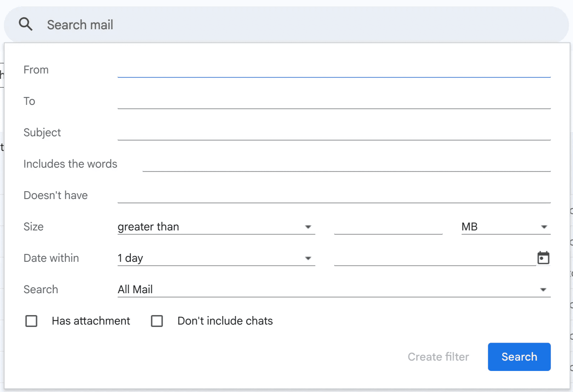Click the Don't include chats label
This screenshot has height=392, width=573.
(225, 321)
